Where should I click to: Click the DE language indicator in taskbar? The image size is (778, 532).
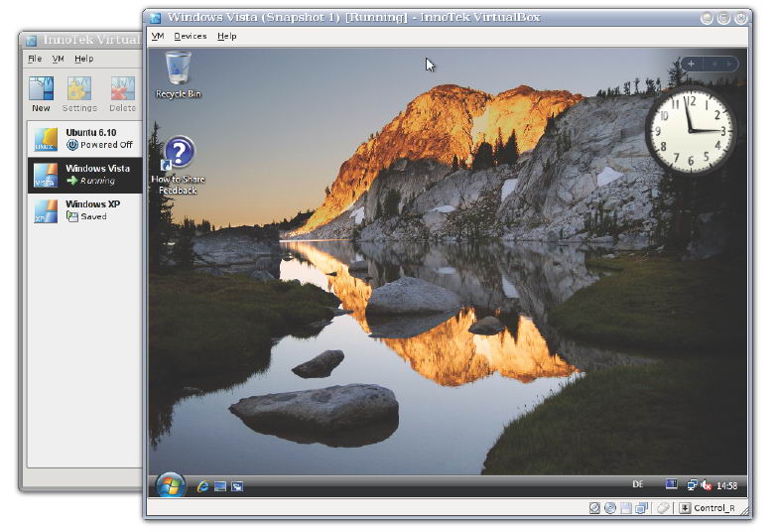point(638,484)
